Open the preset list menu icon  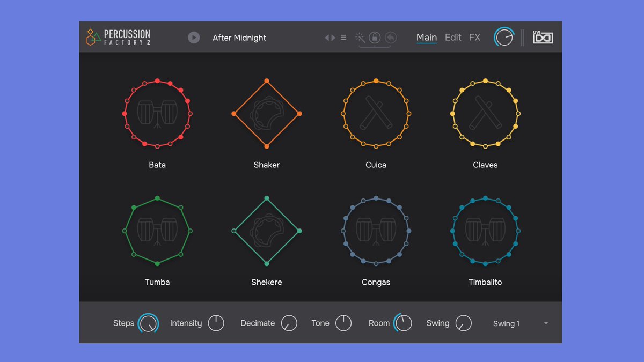pyautogui.click(x=343, y=38)
